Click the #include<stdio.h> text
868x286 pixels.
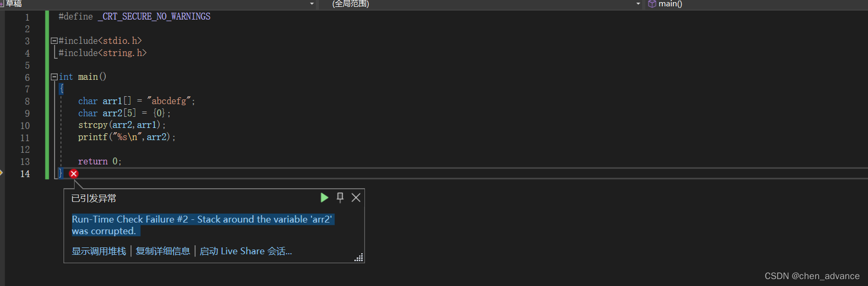(100, 41)
